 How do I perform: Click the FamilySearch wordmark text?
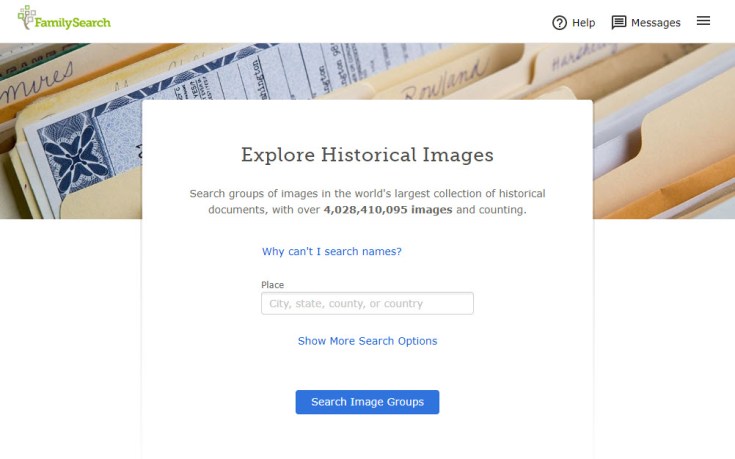tap(73, 23)
